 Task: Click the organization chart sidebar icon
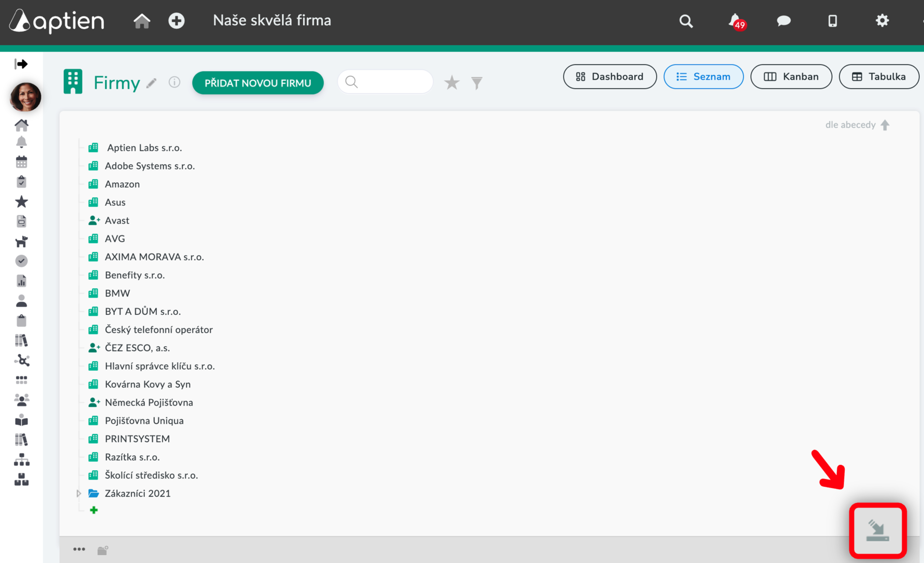[x=21, y=460]
